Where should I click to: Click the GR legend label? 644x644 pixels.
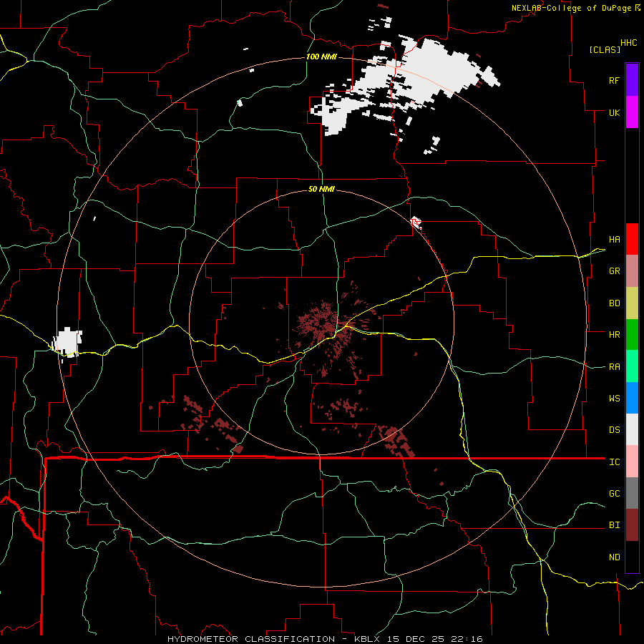[614, 271]
